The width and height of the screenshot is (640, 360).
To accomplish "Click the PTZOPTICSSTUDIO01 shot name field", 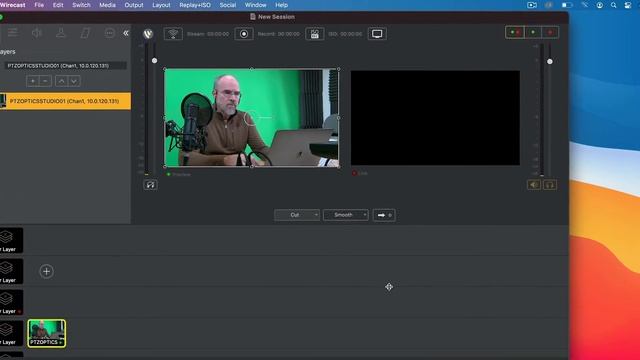I will [x=65, y=66].
